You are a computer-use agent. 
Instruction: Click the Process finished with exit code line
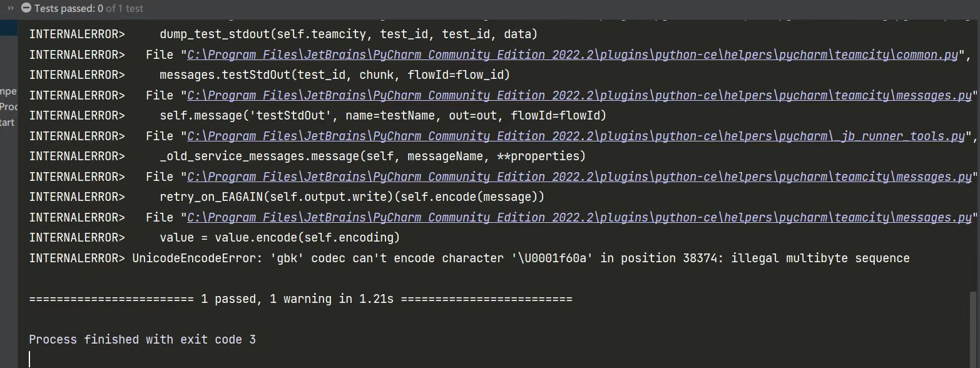click(142, 339)
